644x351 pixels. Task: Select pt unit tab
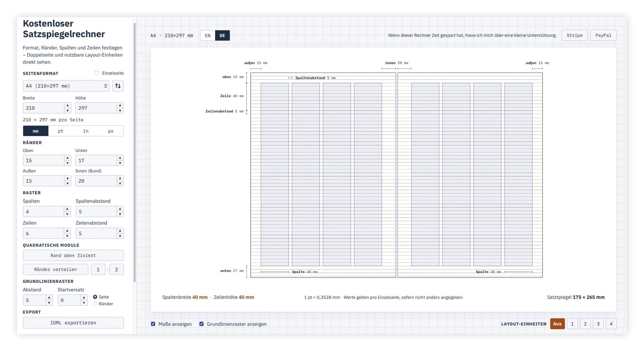[x=61, y=131]
